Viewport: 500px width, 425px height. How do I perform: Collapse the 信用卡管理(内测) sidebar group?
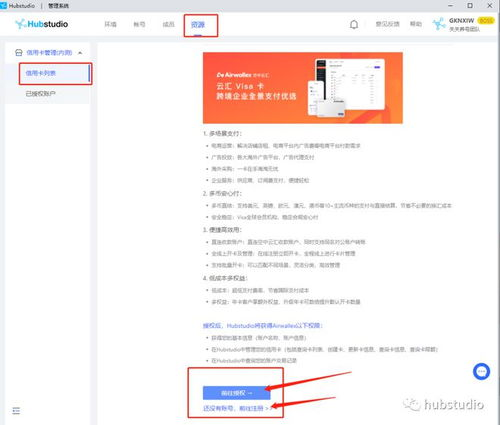[x=80, y=53]
